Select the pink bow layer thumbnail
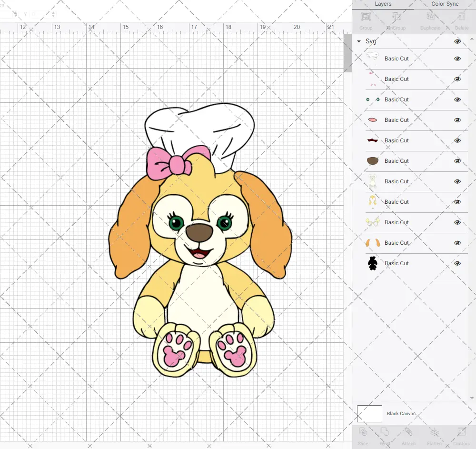Screen dimensions: 476x449 tap(373, 79)
